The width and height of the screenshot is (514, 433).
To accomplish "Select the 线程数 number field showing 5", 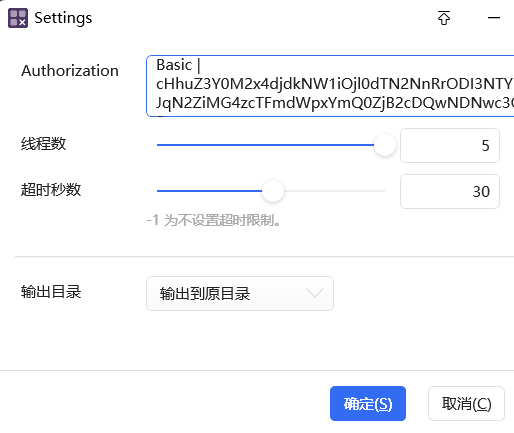I will [450, 145].
